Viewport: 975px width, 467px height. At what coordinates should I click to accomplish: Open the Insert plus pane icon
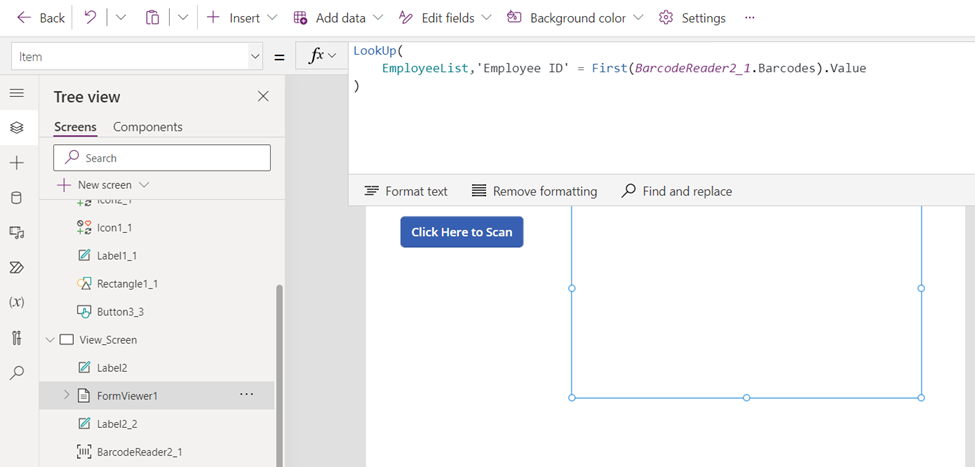tap(17, 163)
